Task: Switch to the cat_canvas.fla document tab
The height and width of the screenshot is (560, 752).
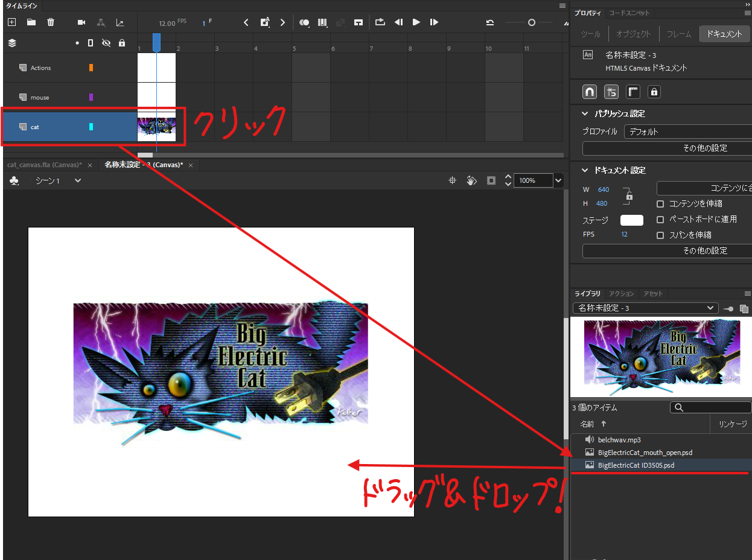Action: (x=45, y=165)
